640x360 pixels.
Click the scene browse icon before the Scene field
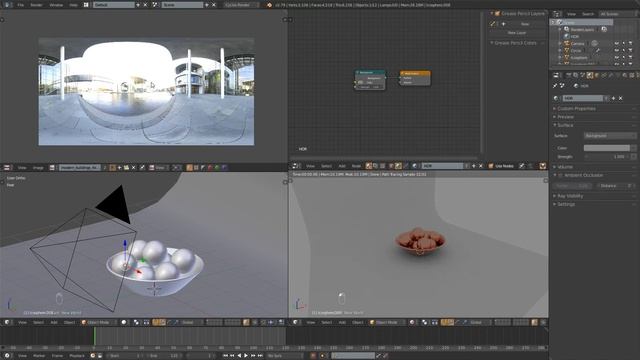pyautogui.click(x=155, y=5)
